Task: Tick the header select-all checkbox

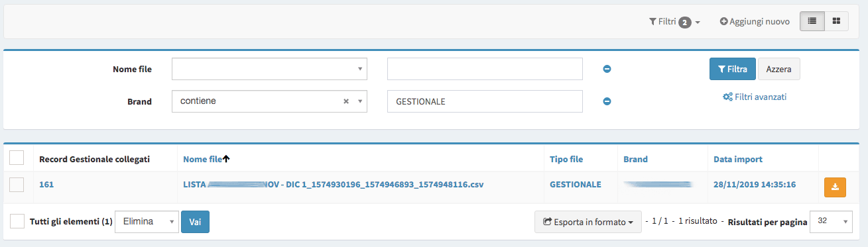Action: point(17,158)
